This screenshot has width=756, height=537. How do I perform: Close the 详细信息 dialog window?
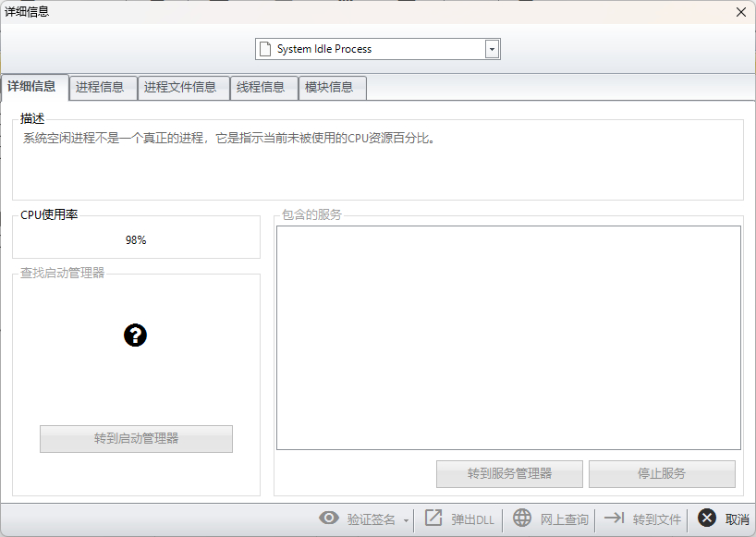click(x=741, y=12)
